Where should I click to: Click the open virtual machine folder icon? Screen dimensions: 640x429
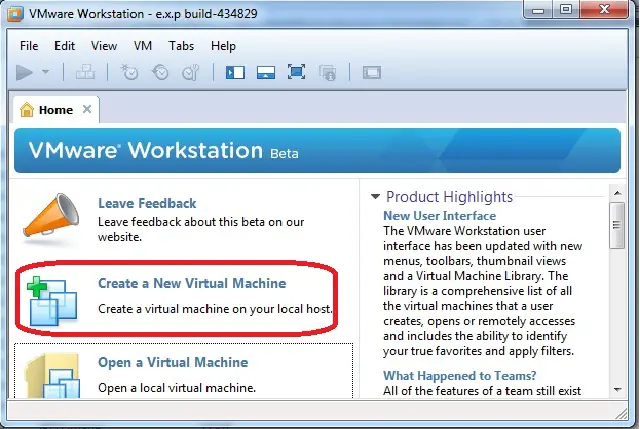click(52, 376)
